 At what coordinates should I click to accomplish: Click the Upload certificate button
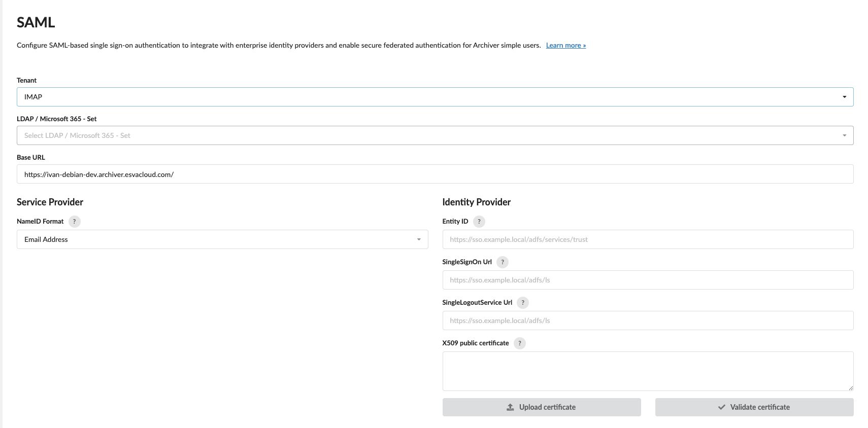coord(542,407)
